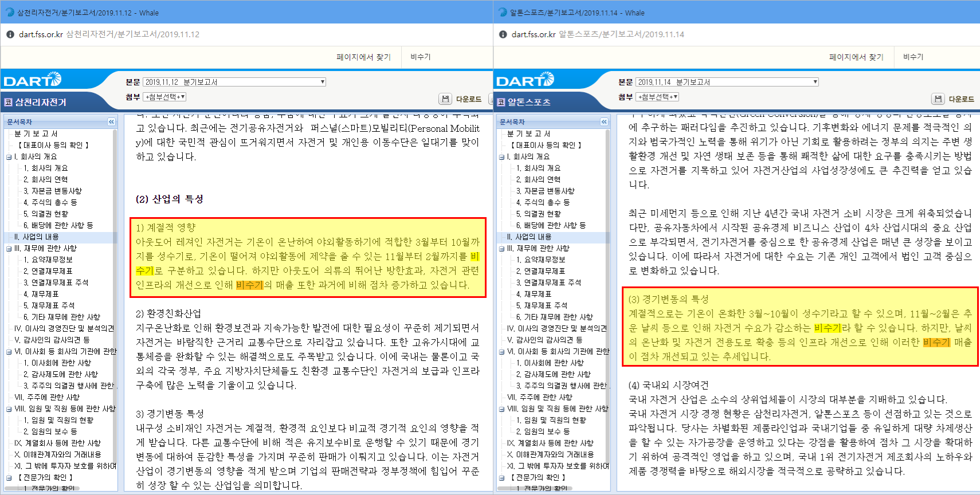980x495 pixels.
Task: Open 1. 요약재무정보 in the left window tree
Action: pyautogui.click(x=48, y=260)
